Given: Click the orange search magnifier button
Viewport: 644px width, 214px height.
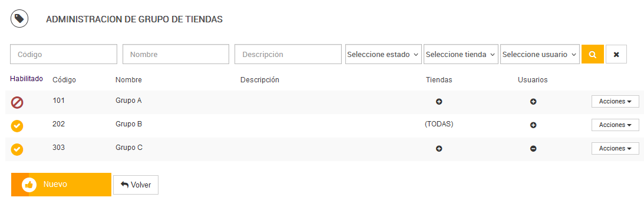Looking at the screenshot, I should point(593,54).
